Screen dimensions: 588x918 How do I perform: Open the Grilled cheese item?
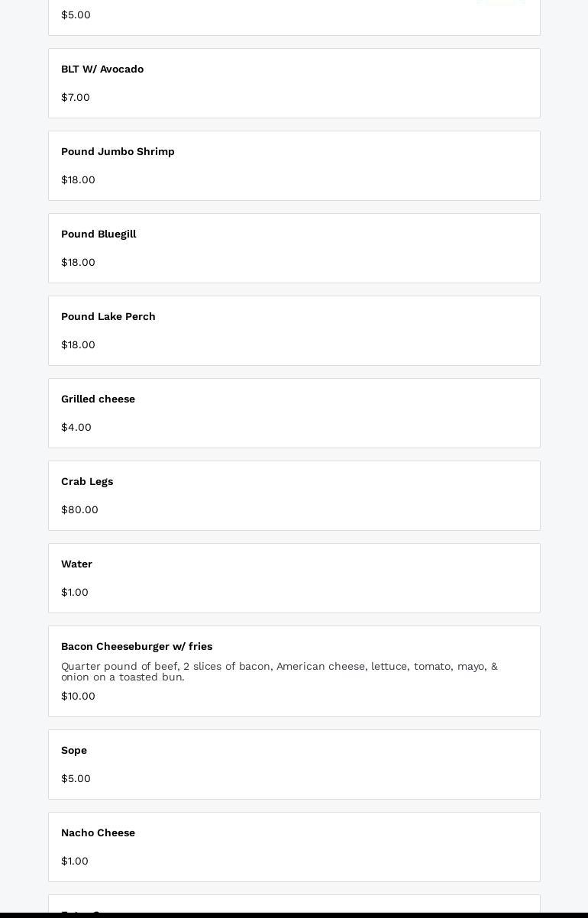pos(294,413)
